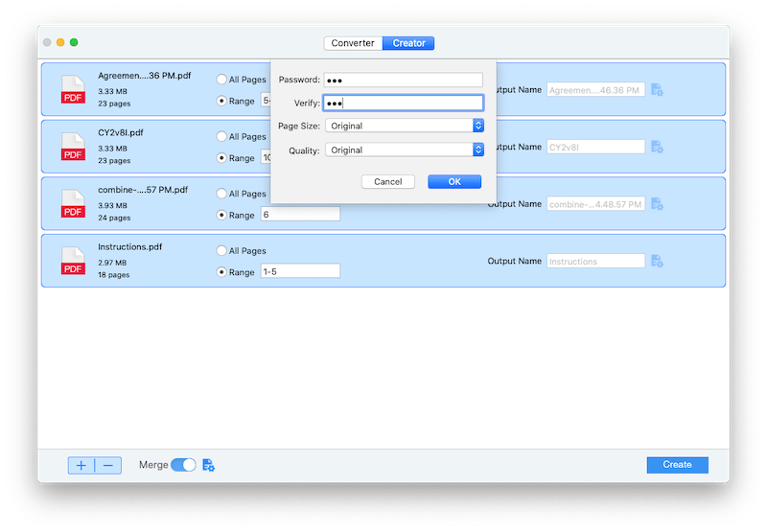Toggle the Merge switch

pos(183,465)
